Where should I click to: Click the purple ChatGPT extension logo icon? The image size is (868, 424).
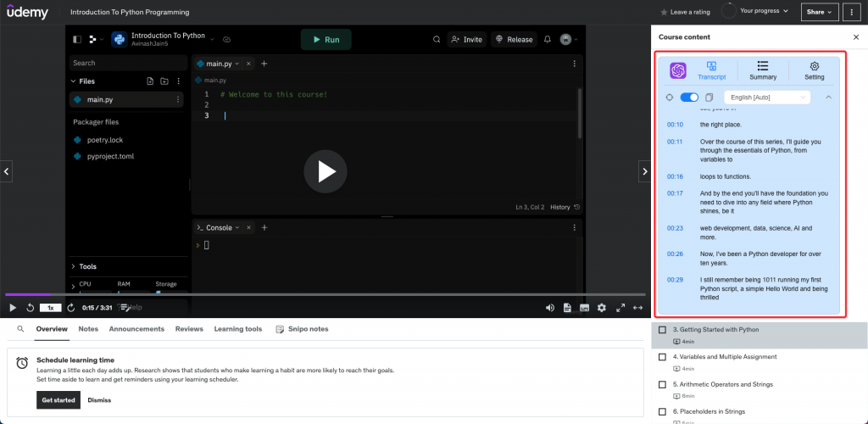(x=678, y=71)
